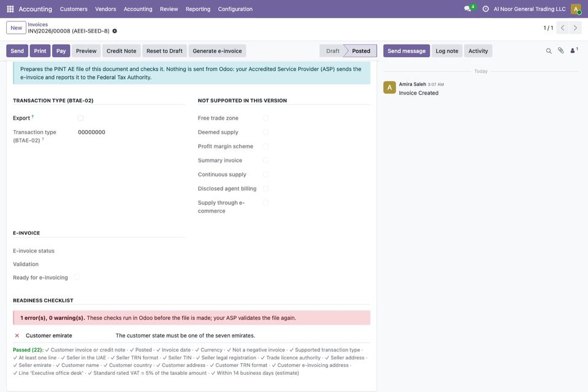Screen dimensions: 588x392
Task: Click the Preview button
Action: coord(86,51)
